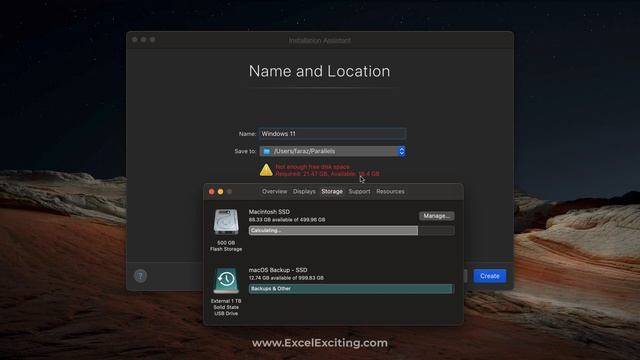
Task: Click the Create button in Installation Assistant
Action: (490, 276)
